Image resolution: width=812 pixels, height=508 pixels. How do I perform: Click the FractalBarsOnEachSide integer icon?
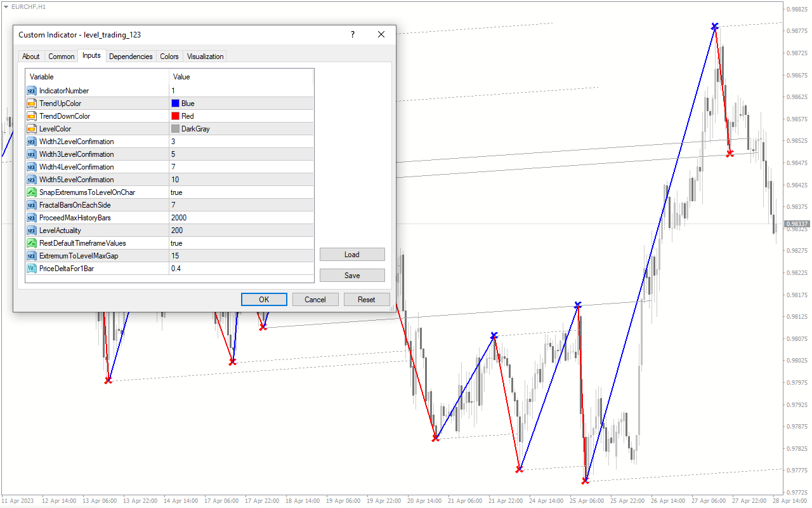[32, 205]
